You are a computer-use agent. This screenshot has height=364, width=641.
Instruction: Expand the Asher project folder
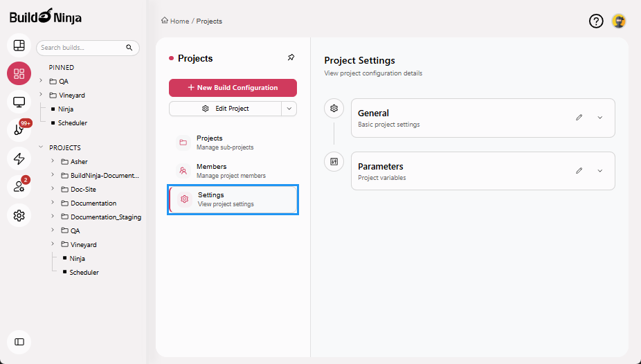pos(53,161)
